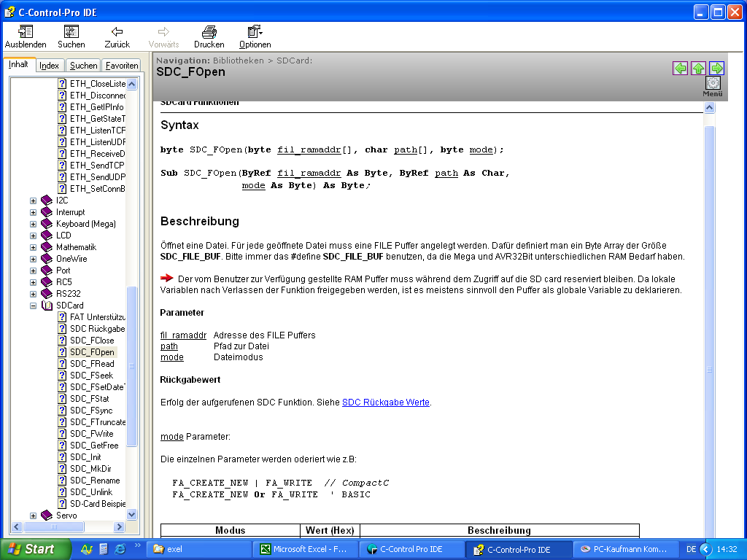
Task: Click the green left arrow navigation icon
Action: 680,69
